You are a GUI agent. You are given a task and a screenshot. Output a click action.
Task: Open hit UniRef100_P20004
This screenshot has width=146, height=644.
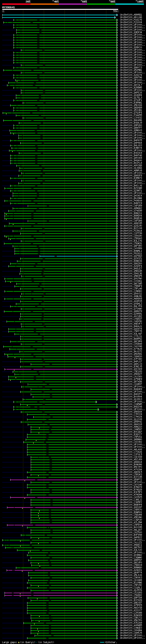(x=131, y=22)
